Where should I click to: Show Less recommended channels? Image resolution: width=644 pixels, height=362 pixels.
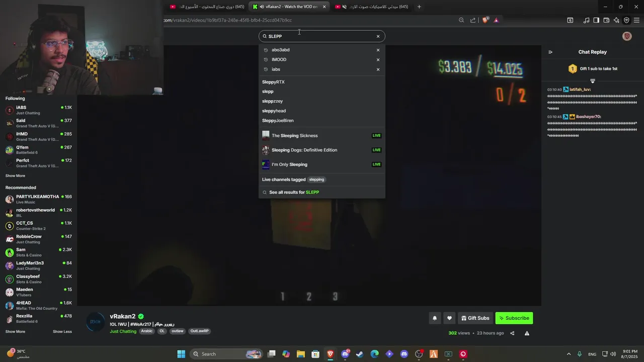[x=62, y=332]
